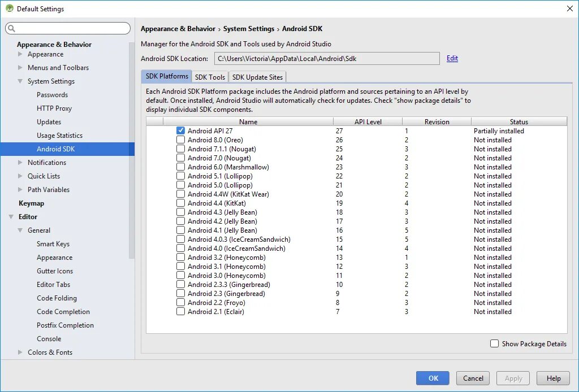Sort by the Revision column header
The width and height of the screenshot is (579, 392).
pyautogui.click(x=437, y=121)
